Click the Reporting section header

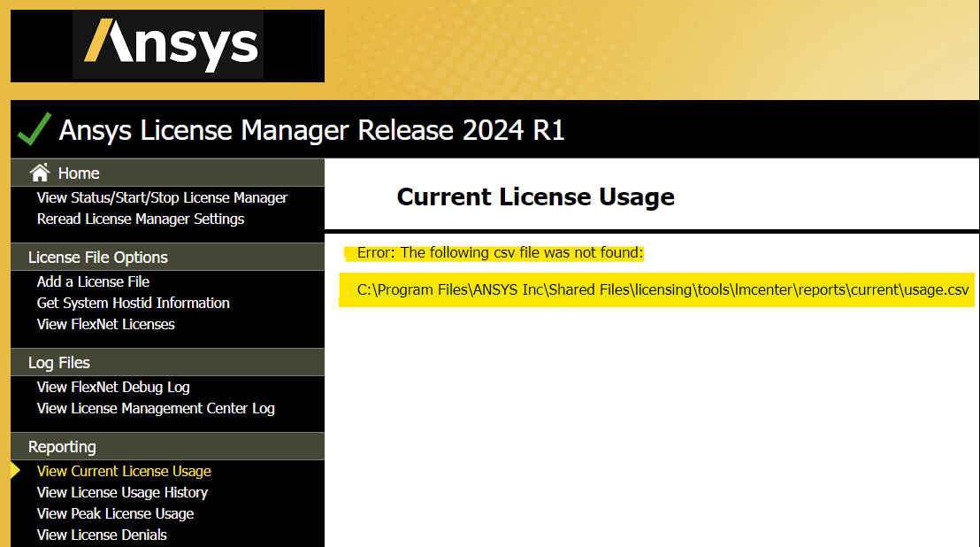(x=62, y=447)
